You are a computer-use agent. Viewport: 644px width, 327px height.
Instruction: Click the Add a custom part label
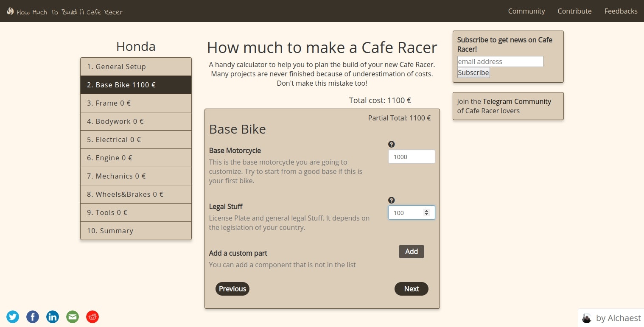(238, 253)
